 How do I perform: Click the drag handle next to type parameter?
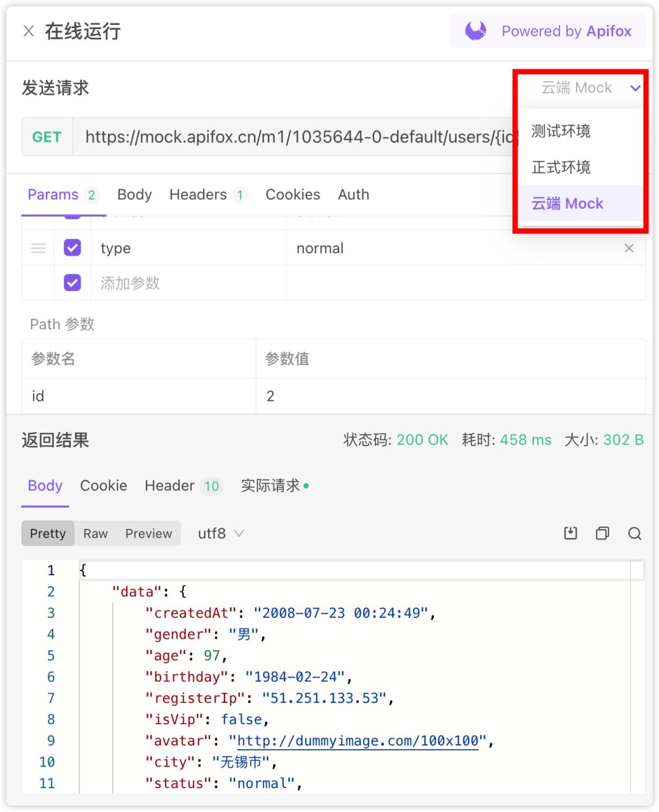click(38, 248)
